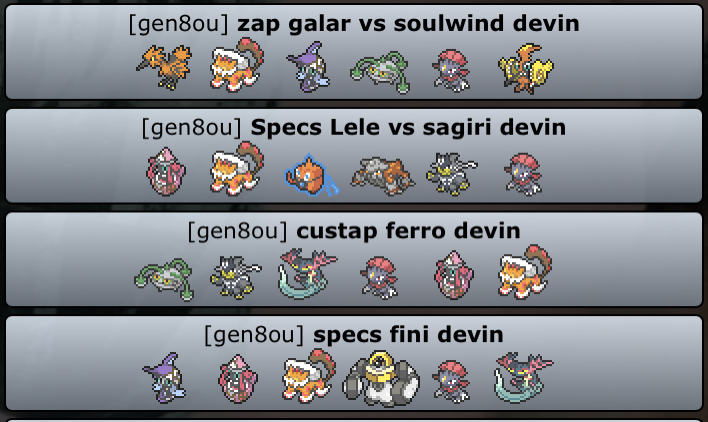The width and height of the screenshot is (708, 422).
Task: Click Ferrothorn icon in custap ferro team
Action: click(164, 279)
